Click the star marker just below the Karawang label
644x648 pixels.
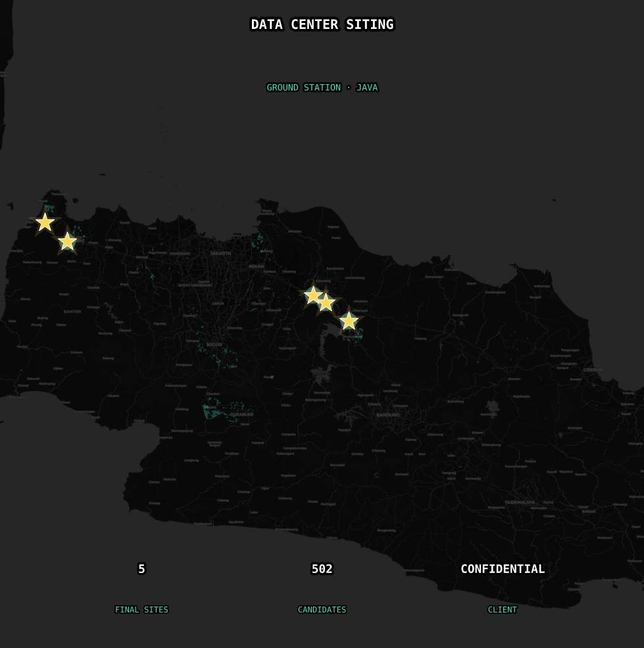coord(313,295)
